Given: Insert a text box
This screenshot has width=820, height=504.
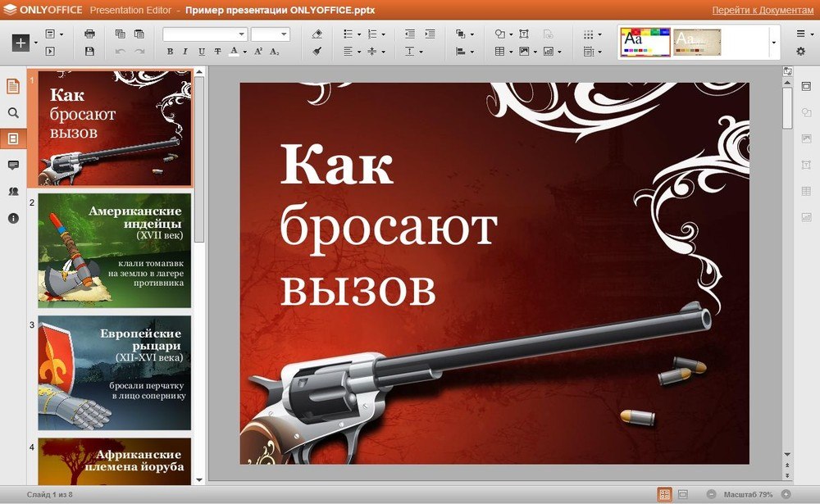Looking at the screenshot, I should 523,34.
